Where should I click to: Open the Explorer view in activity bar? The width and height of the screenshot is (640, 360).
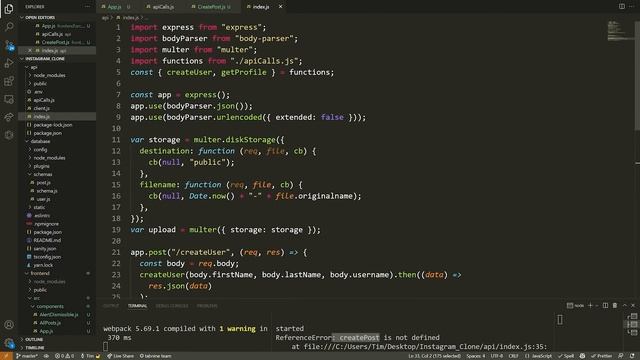[x=9, y=9]
